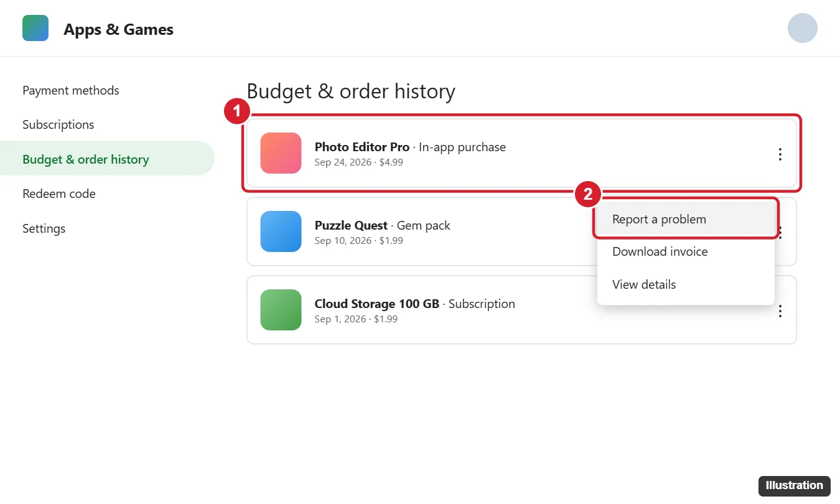Click the Apps & Games header title

(x=118, y=29)
